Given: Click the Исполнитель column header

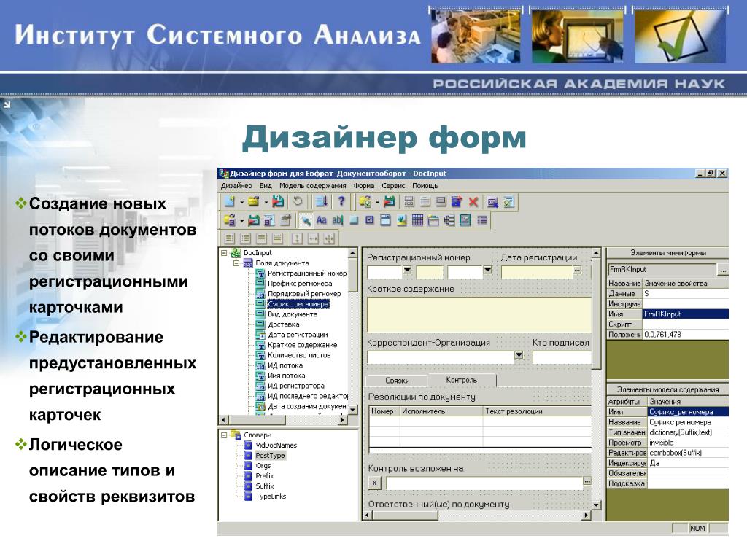Looking at the screenshot, I should pos(441,411).
